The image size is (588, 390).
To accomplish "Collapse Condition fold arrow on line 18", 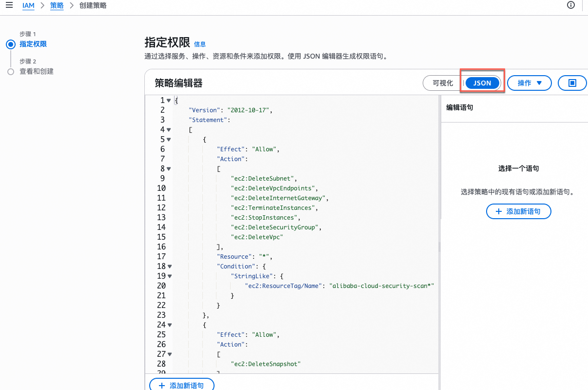I will pyautogui.click(x=169, y=267).
